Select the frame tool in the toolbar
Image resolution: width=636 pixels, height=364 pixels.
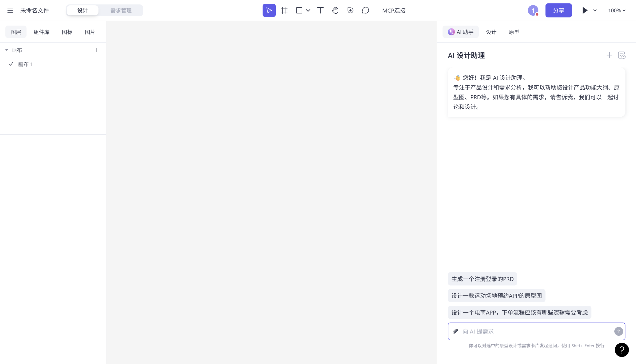pyautogui.click(x=284, y=10)
